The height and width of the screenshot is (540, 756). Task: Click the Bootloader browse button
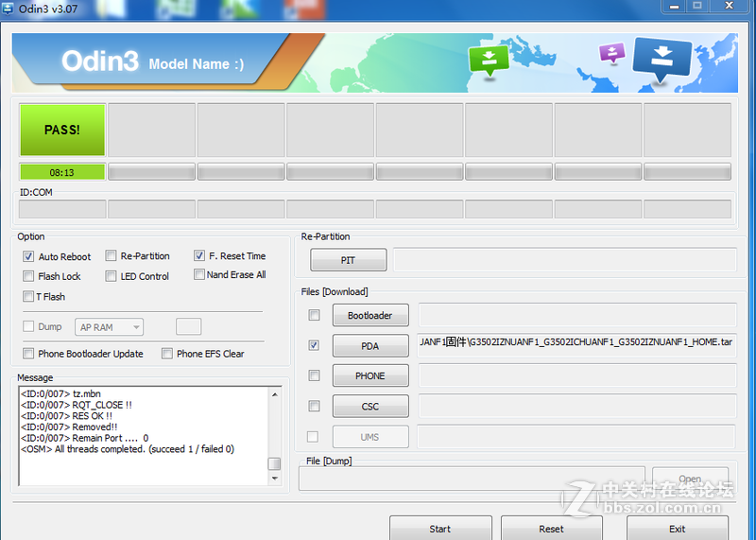pos(370,315)
